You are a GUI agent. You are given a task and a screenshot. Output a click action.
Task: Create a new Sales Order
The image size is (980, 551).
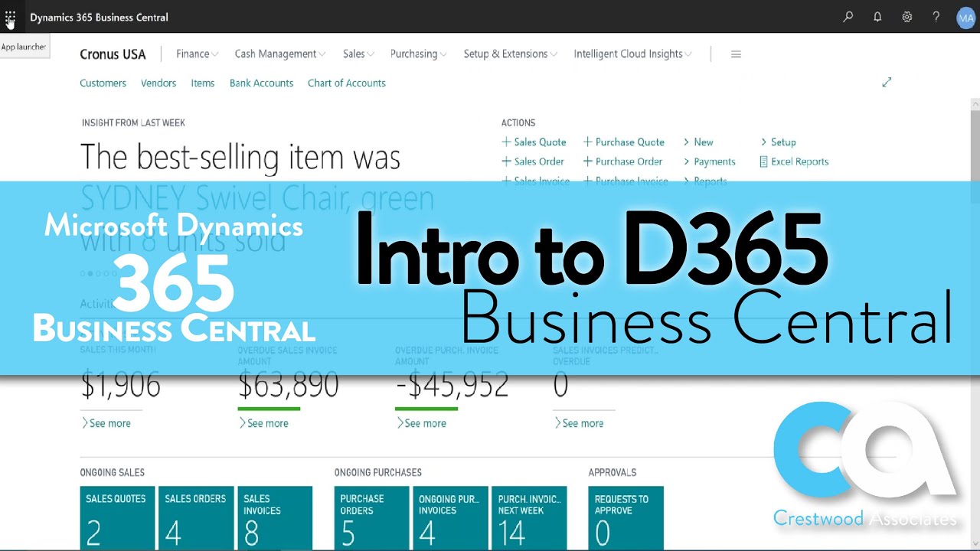(533, 161)
